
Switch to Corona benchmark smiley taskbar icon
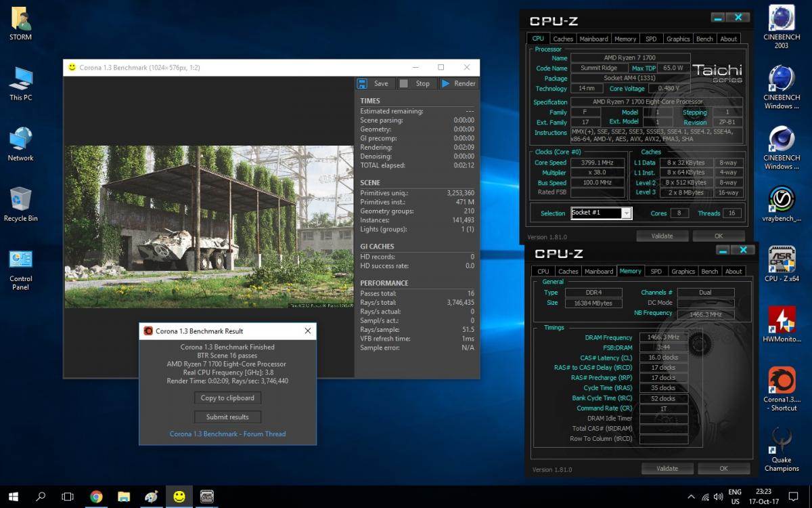179,496
